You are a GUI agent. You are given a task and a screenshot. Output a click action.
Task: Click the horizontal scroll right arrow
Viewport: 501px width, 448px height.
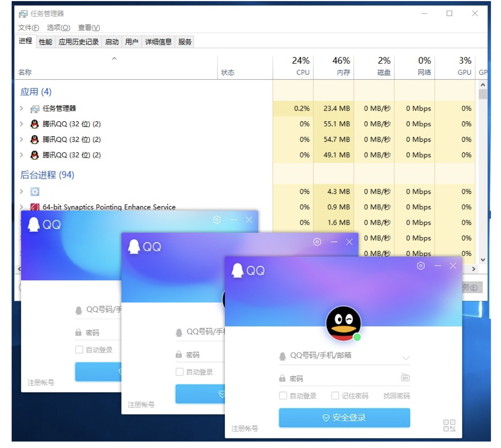coord(474,269)
